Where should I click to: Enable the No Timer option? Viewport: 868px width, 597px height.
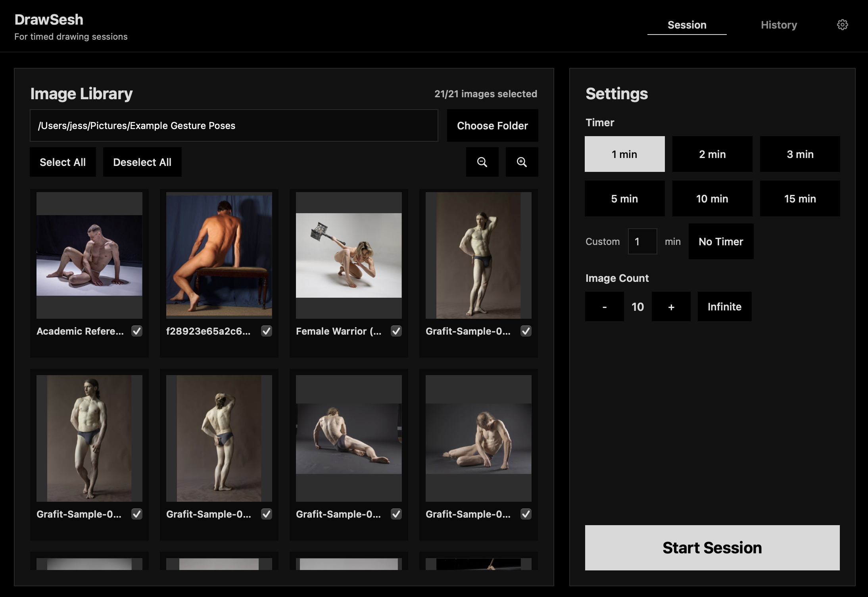tap(721, 241)
